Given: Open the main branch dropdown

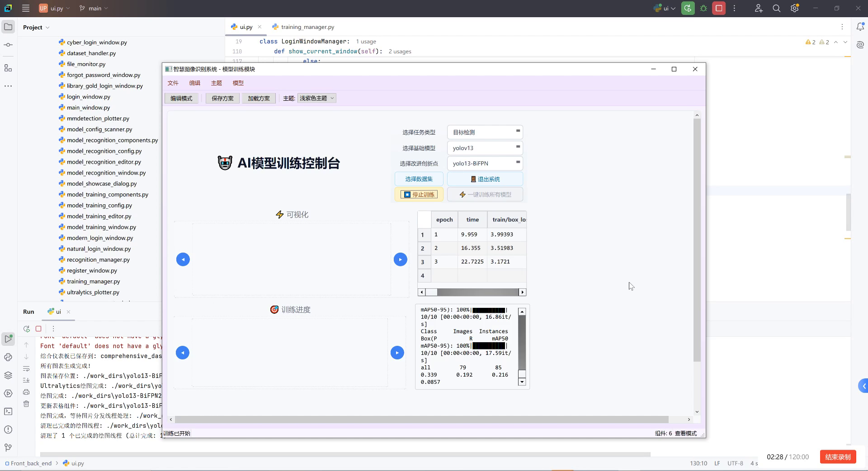Looking at the screenshot, I should click(94, 8).
